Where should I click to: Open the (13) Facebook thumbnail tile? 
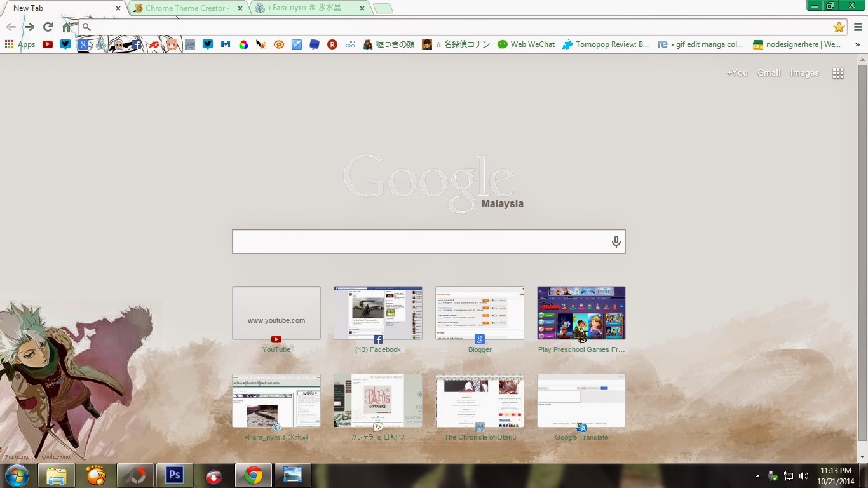click(378, 313)
